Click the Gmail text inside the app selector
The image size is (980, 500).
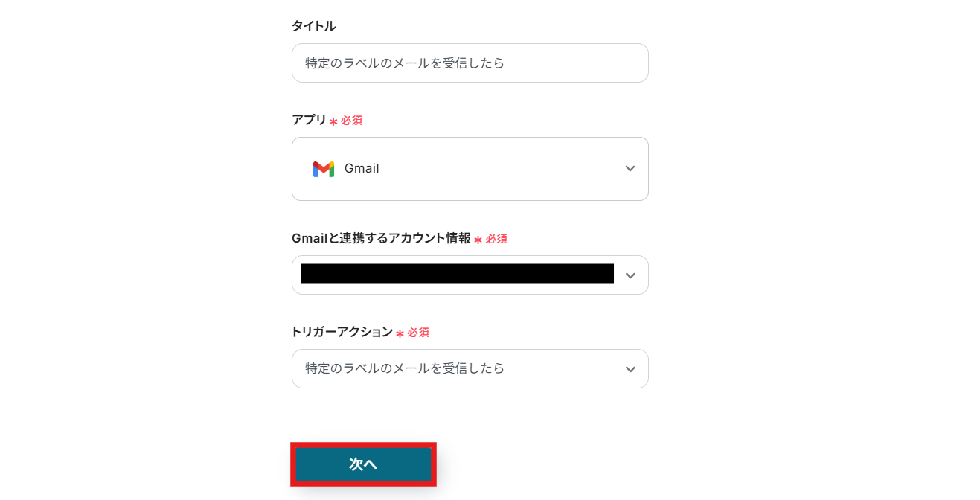pos(361,168)
